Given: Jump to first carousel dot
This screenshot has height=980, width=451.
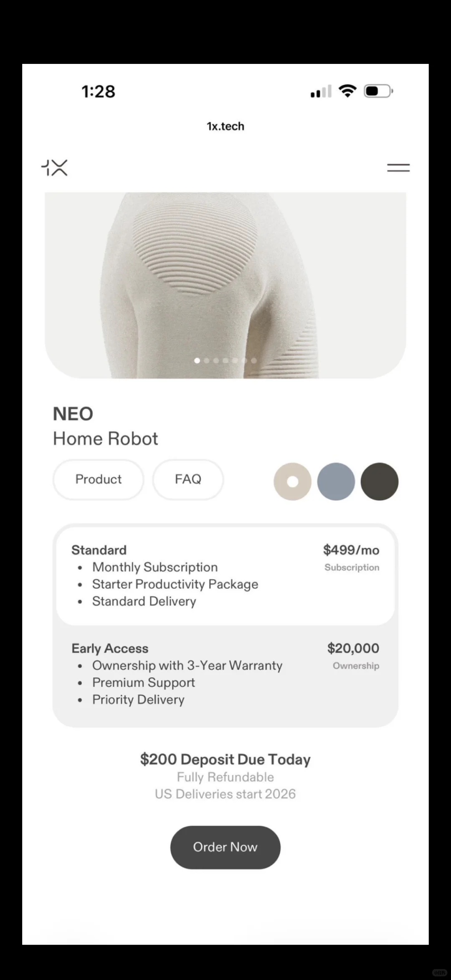Looking at the screenshot, I should click(197, 360).
